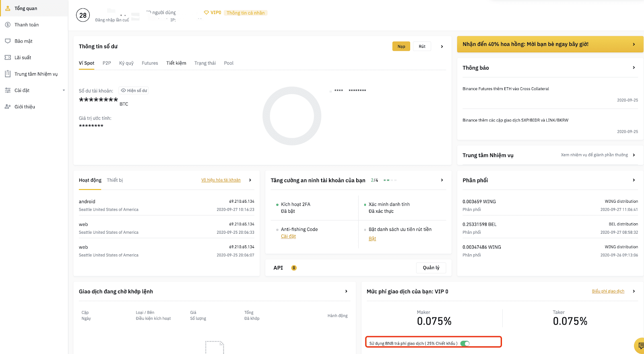644x354 pixels.
Task: Switch to the P2P tab
Action: point(107,63)
